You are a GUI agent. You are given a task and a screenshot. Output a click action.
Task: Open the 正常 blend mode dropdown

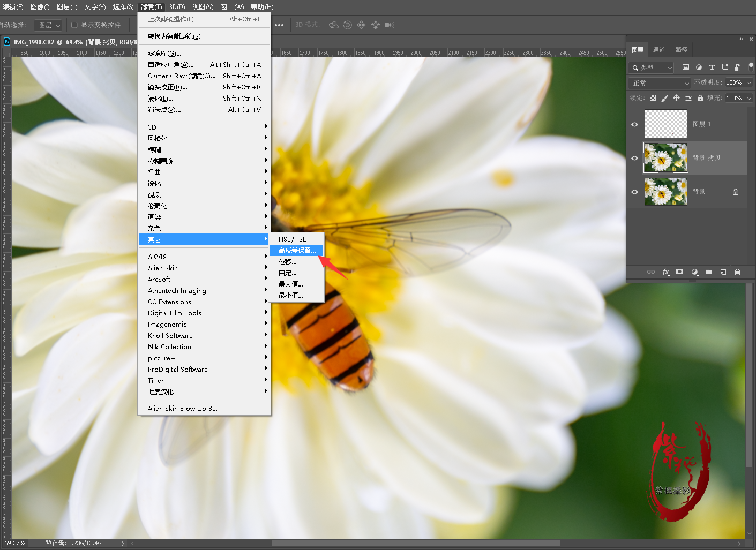[659, 83]
